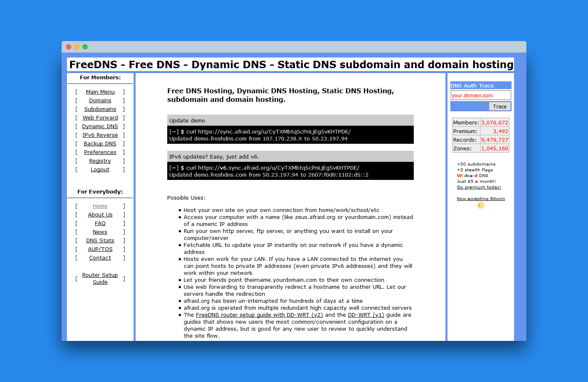Viewport: 588px width, 382px height.
Task: Click the green maximize window button
Action: click(85, 47)
